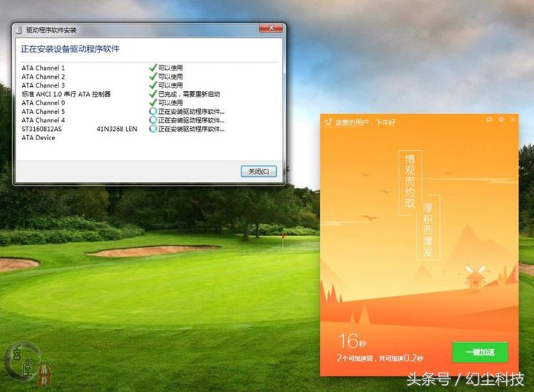Close the orange boot-time popup
534x392 pixels.
coord(513,120)
